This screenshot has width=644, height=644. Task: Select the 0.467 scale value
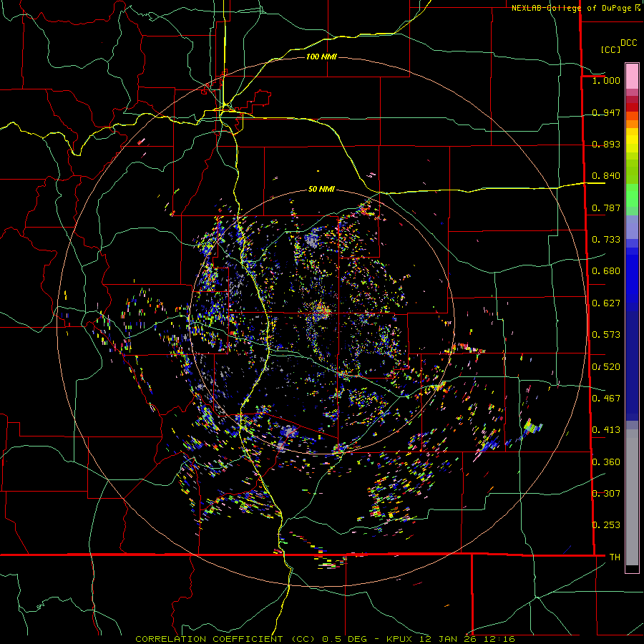(x=606, y=398)
